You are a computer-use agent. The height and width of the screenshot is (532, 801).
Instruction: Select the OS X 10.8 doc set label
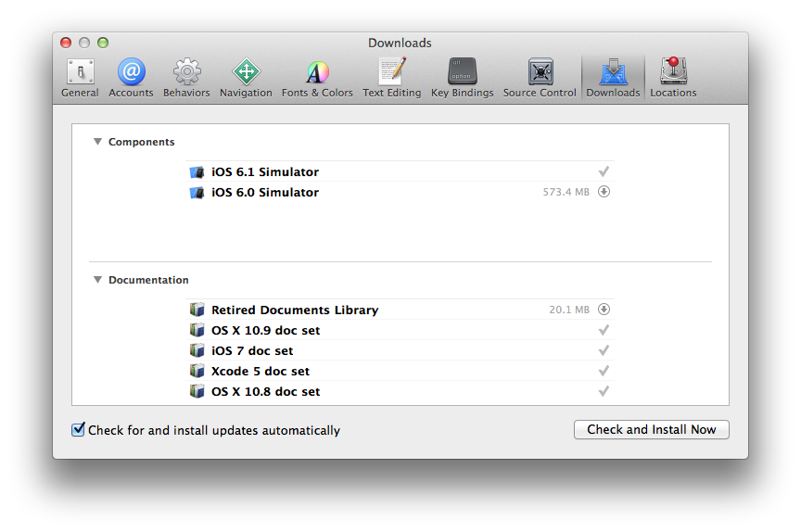pyautogui.click(x=266, y=392)
